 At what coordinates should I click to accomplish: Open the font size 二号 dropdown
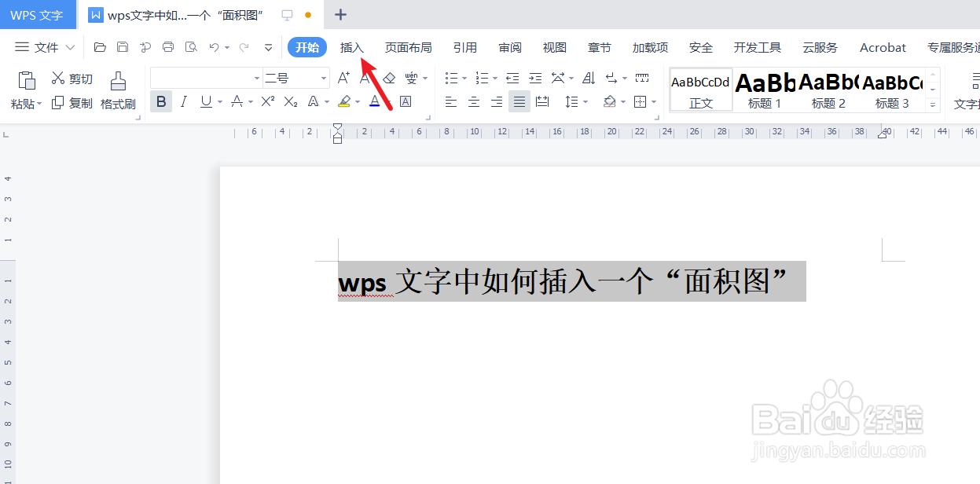[x=324, y=78]
